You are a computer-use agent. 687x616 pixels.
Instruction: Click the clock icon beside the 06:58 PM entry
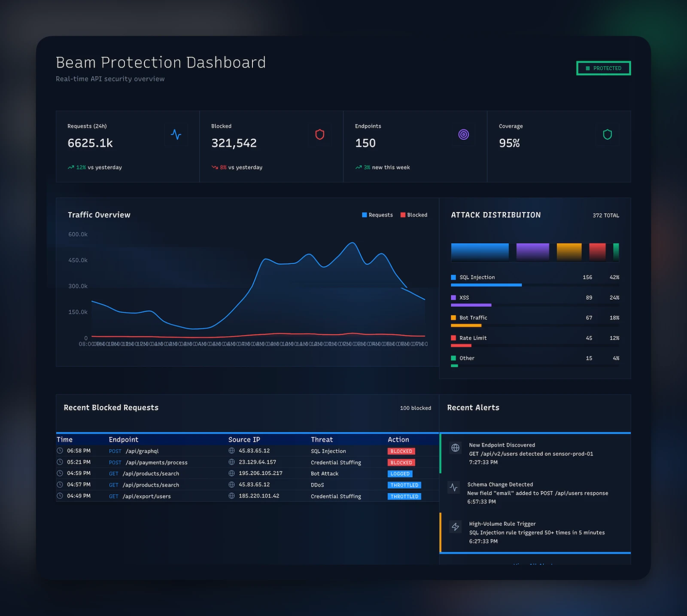pos(59,451)
